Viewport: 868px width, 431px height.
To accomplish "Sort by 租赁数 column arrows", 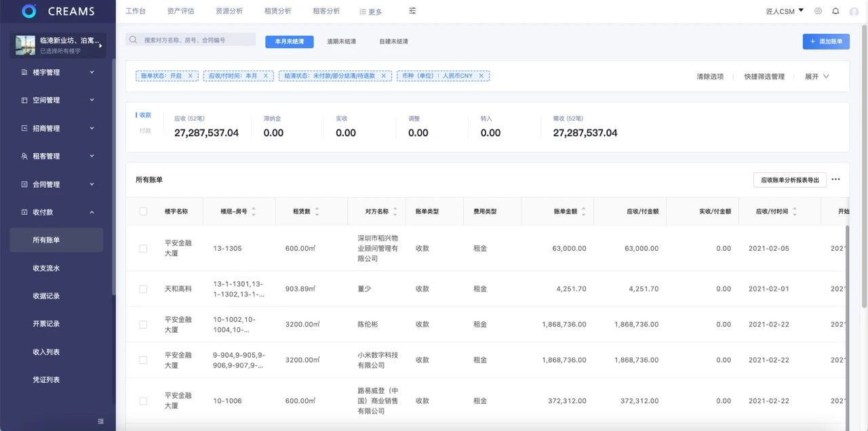I will [x=317, y=211].
